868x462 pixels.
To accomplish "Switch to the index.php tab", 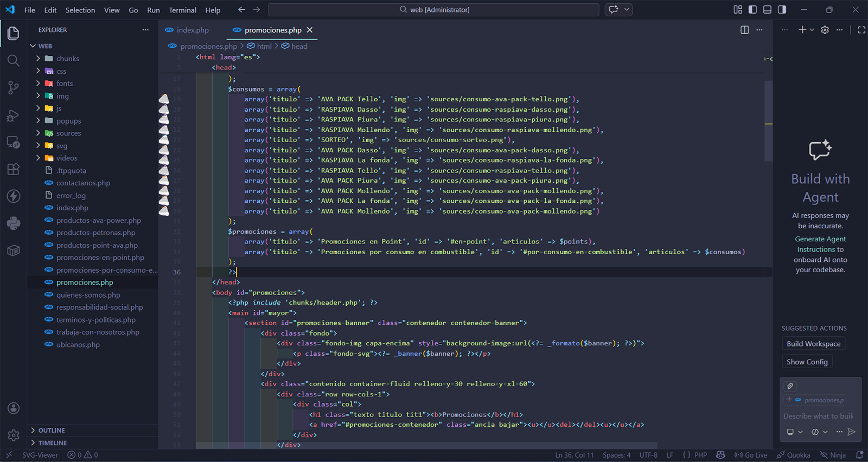I will (192, 30).
